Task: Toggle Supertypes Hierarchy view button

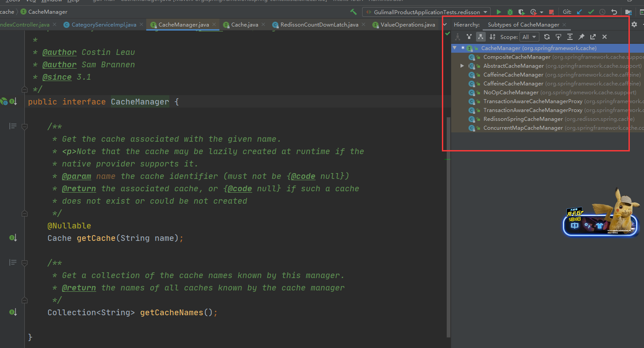Action: point(469,37)
